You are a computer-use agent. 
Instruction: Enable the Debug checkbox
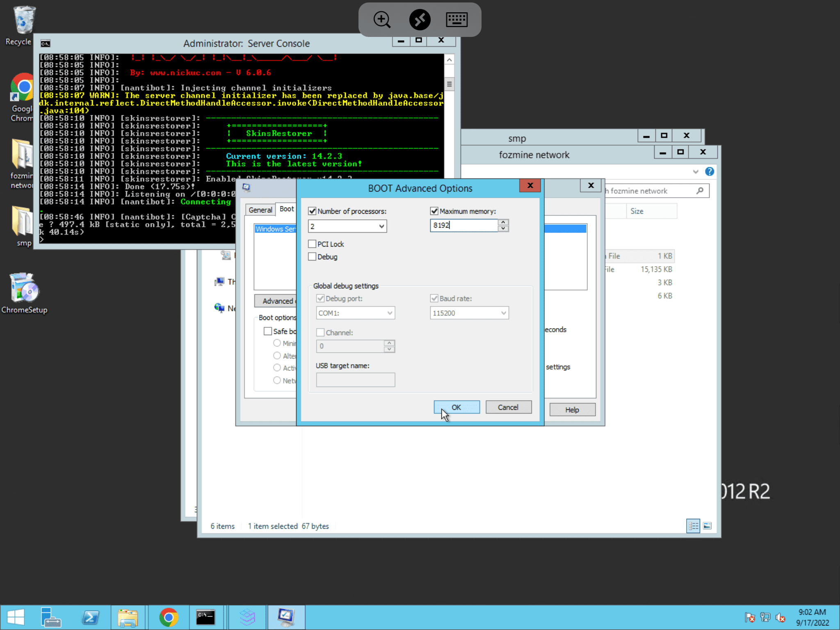[x=312, y=257]
